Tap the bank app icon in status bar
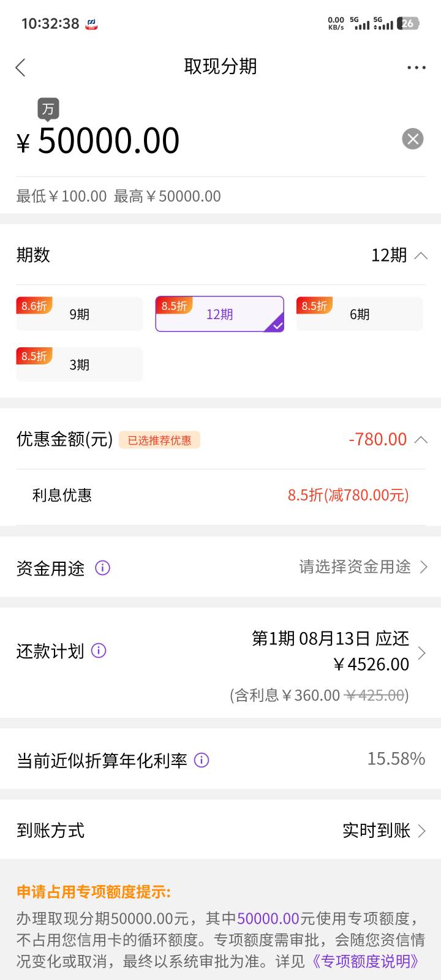This screenshot has width=441, height=980. coord(91,24)
